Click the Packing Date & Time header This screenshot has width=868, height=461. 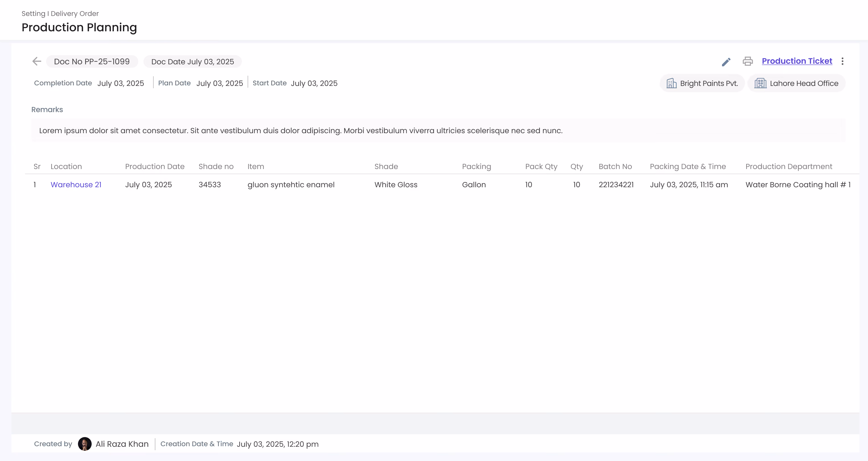coord(688,167)
